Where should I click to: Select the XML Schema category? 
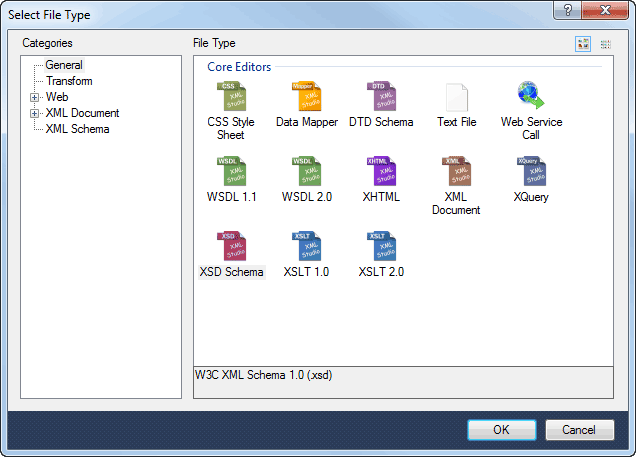77,129
